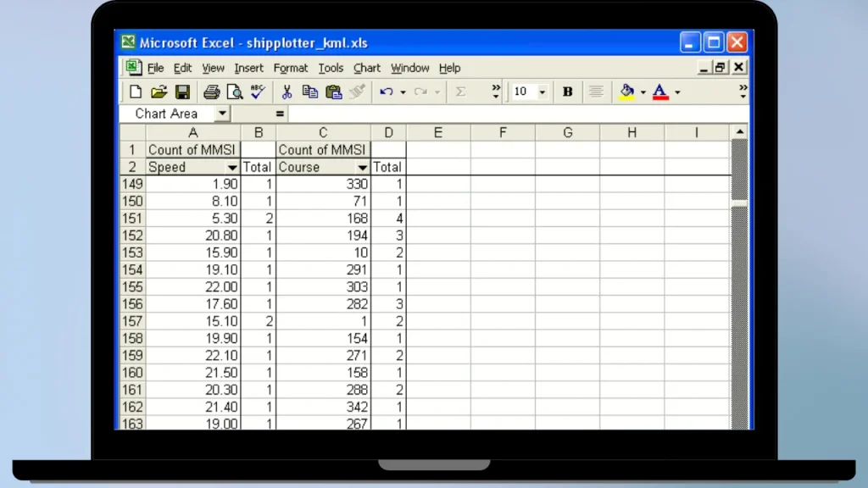Select the cell with course 342
Viewport: 868px width, 488px height.
[323, 408]
